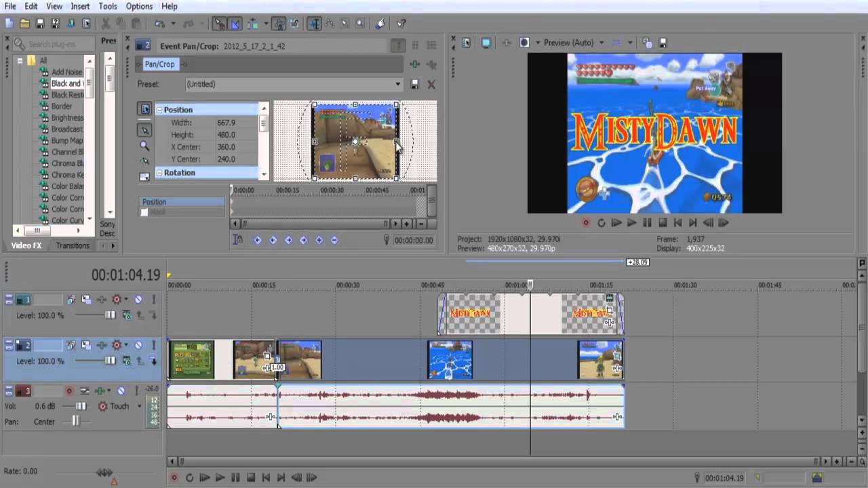
Task: Collapse the All folder in plug-in tree
Action: tap(20, 60)
